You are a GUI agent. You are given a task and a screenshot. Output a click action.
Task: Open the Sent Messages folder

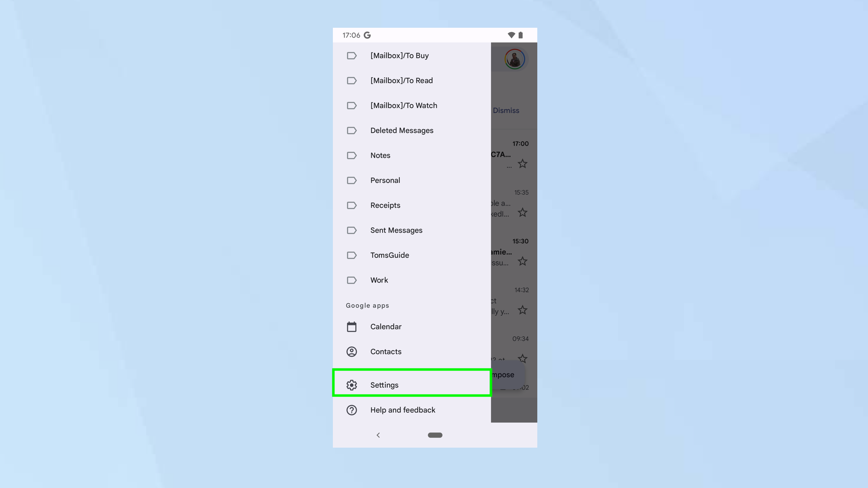click(x=396, y=230)
